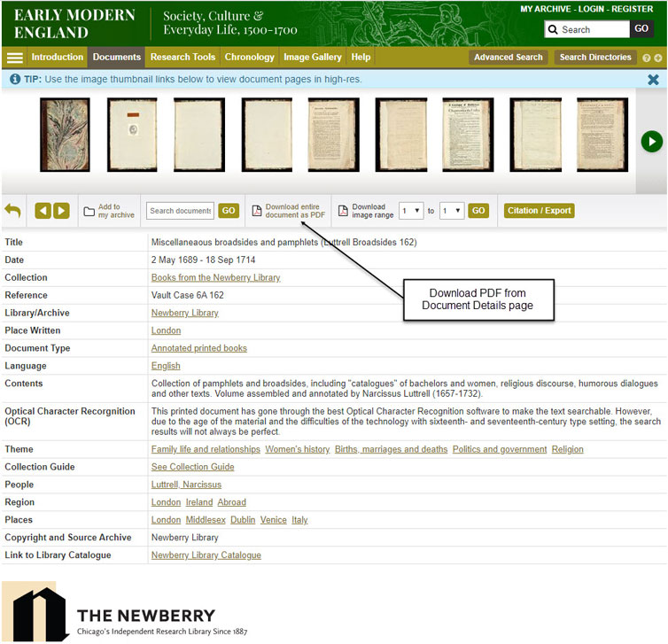Open the marbled cover thumbnail
The width and height of the screenshot is (668, 644).
[x=66, y=135]
